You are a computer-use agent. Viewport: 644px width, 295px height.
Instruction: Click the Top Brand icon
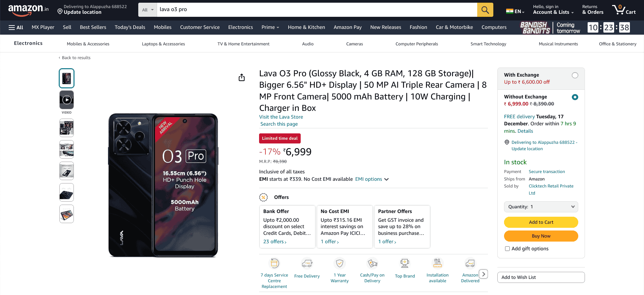[404, 263]
